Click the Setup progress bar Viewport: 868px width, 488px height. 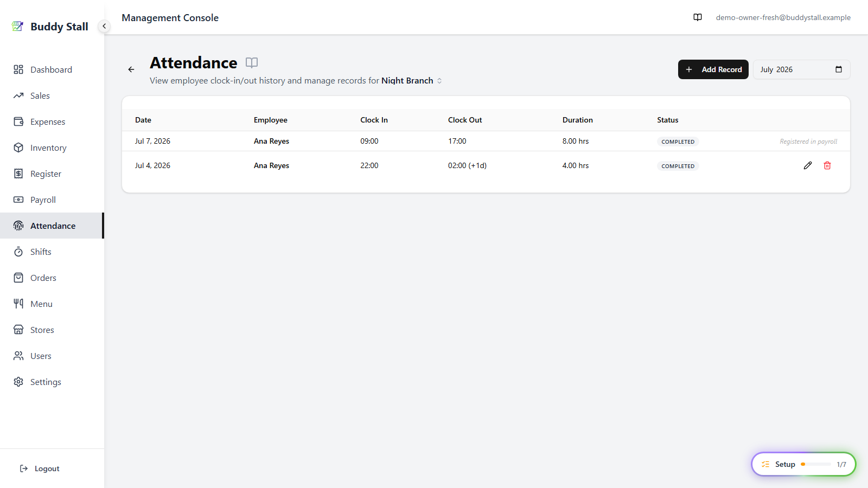pyautogui.click(x=816, y=464)
